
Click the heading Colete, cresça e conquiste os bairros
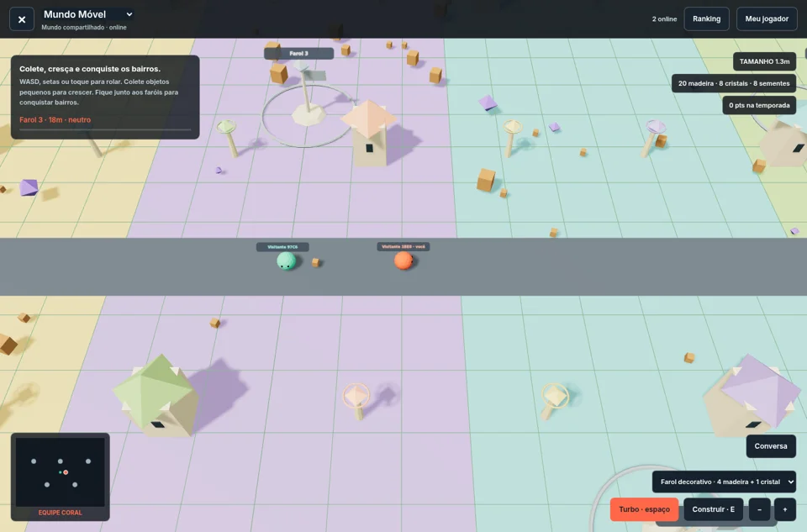point(90,69)
